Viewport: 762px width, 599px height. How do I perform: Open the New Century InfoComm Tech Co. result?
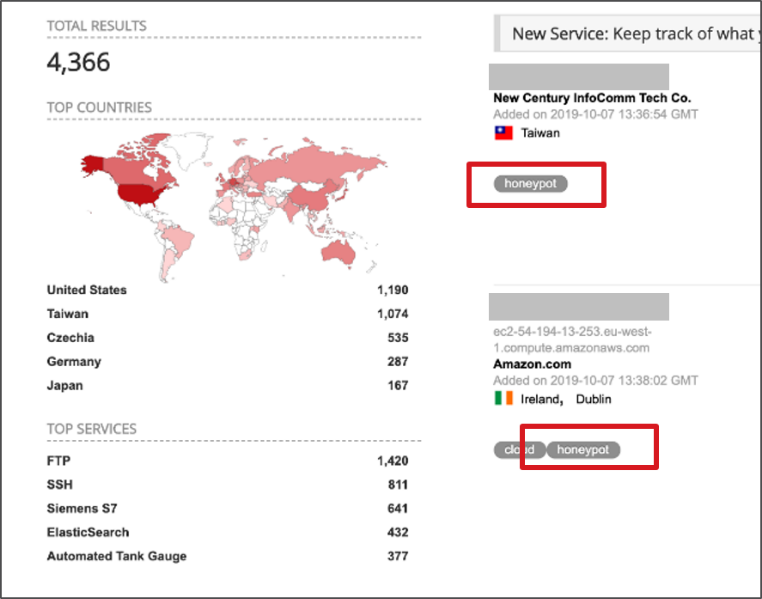coord(591,98)
